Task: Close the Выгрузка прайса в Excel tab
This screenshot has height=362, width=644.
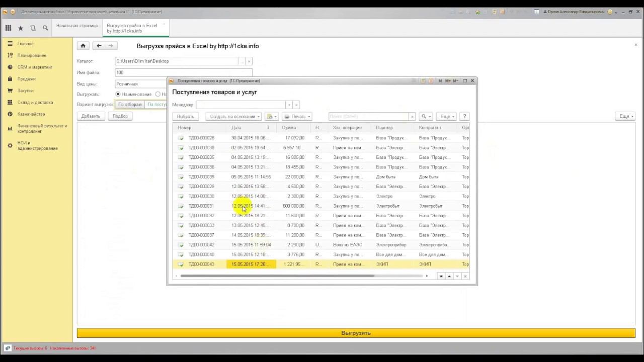Action: pyautogui.click(x=164, y=24)
